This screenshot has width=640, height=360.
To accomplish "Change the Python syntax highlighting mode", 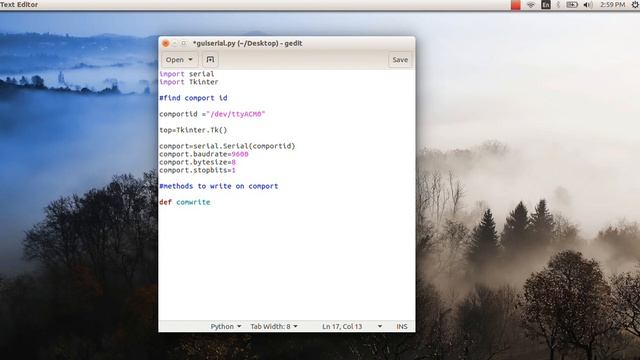I will tap(226, 327).
